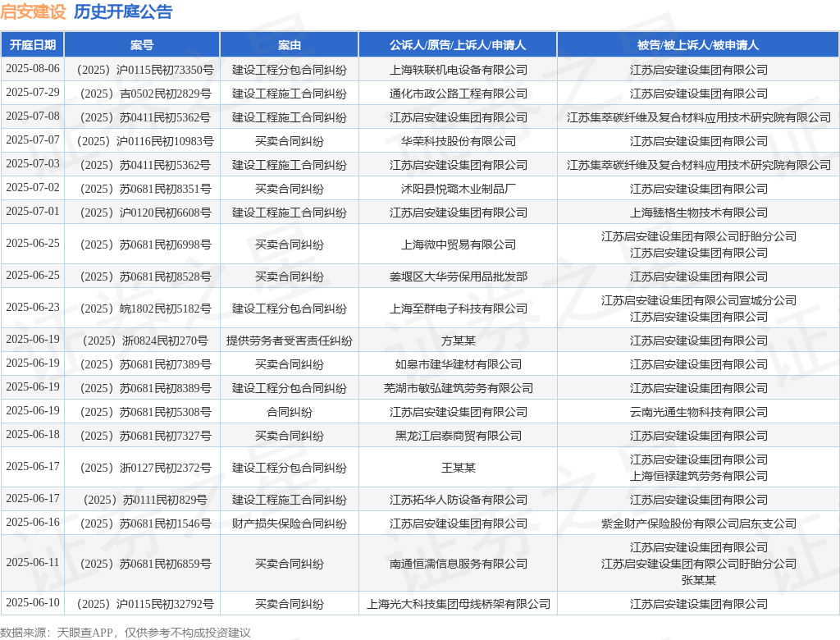Click plaintiff 华荣科技股份有限公司
The image size is (840, 640).
click(x=458, y=141)
